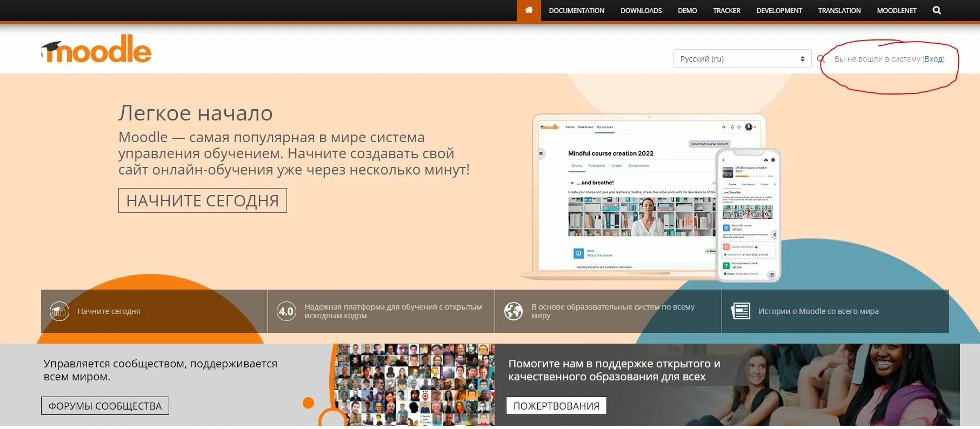980x429 pixels.
Task: Click the 4.0 version badge icon
Action: [286, 311]
